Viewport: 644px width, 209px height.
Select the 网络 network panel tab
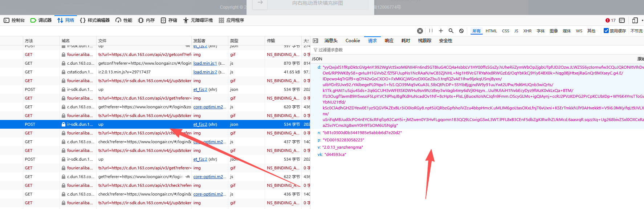66,20
